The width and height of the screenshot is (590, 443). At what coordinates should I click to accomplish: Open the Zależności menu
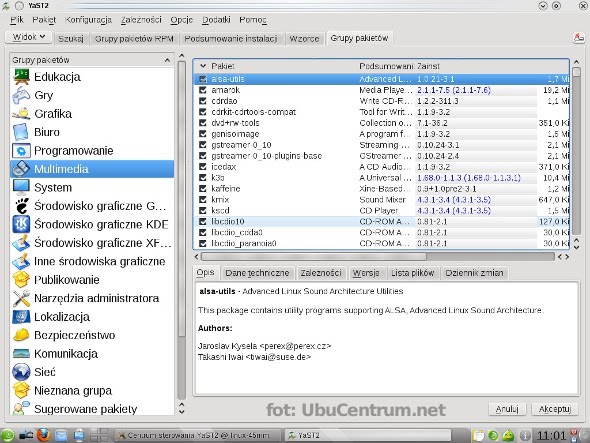[x=141, y=20]
